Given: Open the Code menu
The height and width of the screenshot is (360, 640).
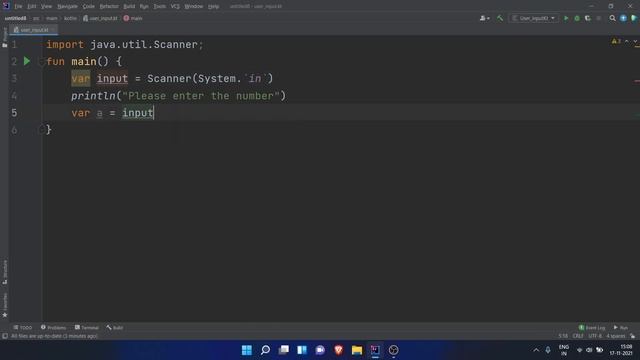Looking at the screenshot, I should [x=89, y=7].
